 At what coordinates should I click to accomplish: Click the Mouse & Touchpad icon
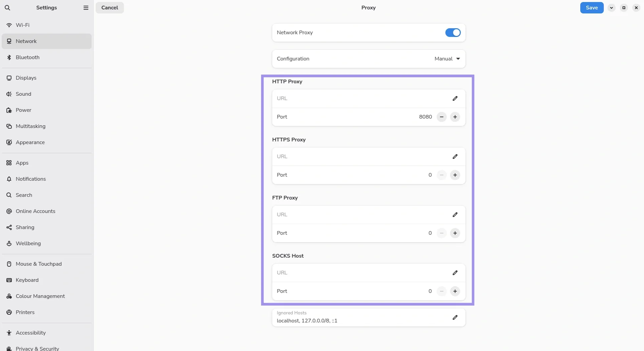point(9,264)
